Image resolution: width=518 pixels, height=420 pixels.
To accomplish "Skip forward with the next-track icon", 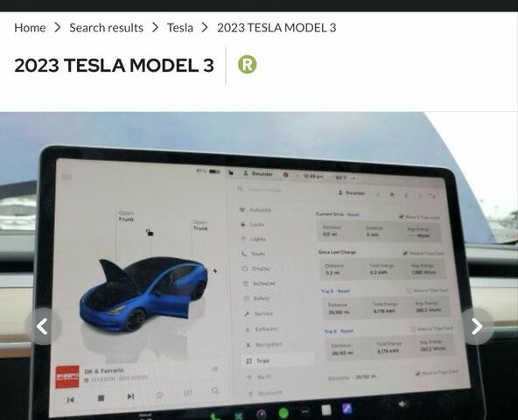I will 131,395.
